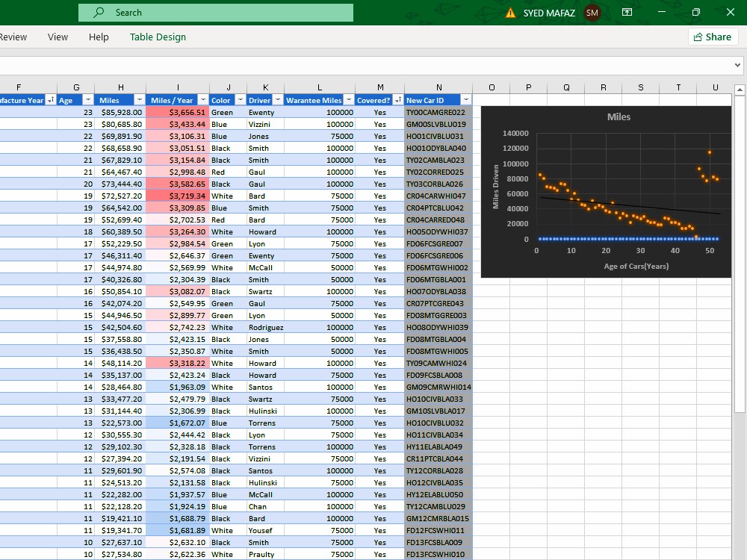The width and height of the screenshot is (747, 560).
Task: Select column Q header
Action: click(x=566, y=87)
